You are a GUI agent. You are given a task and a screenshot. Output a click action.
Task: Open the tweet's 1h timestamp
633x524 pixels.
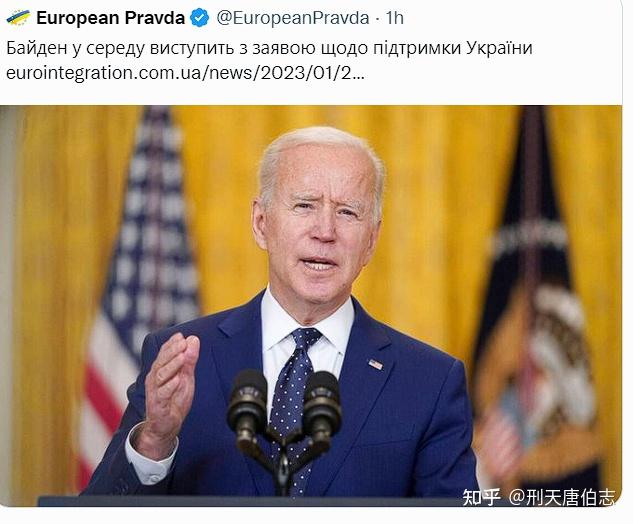(x=394, y=18)
